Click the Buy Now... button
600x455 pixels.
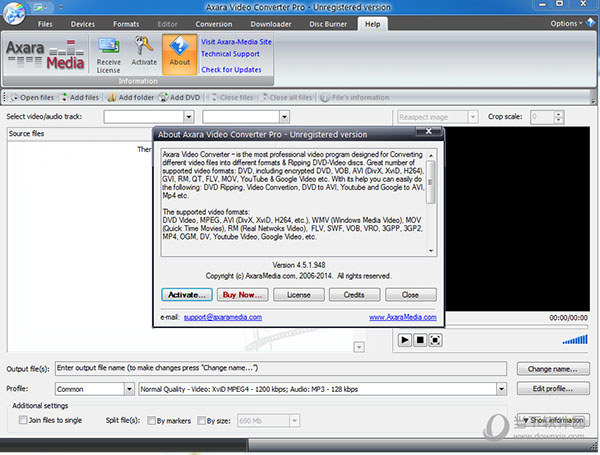[x=242, y=295]
